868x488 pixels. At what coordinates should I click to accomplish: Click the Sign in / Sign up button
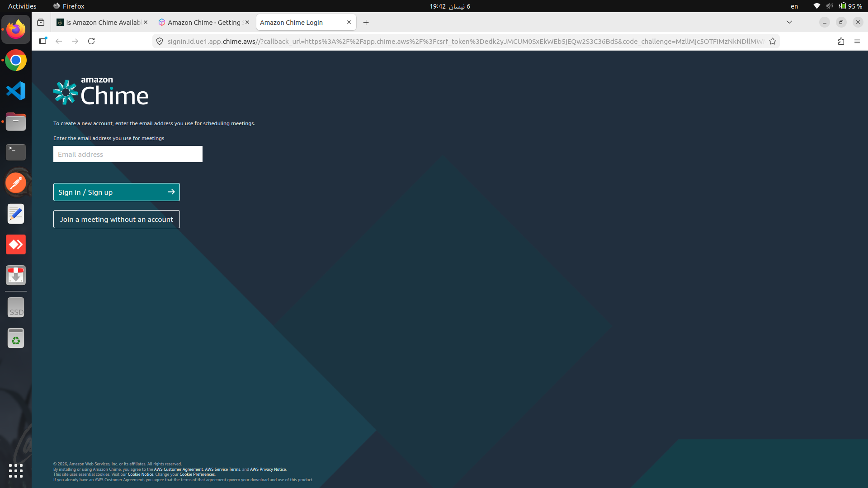(x=116, y=192)
